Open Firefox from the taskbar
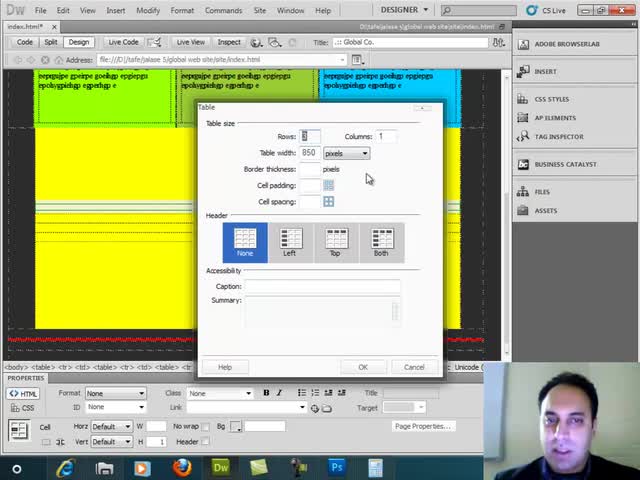640x480 pixels. click(182, 468)
